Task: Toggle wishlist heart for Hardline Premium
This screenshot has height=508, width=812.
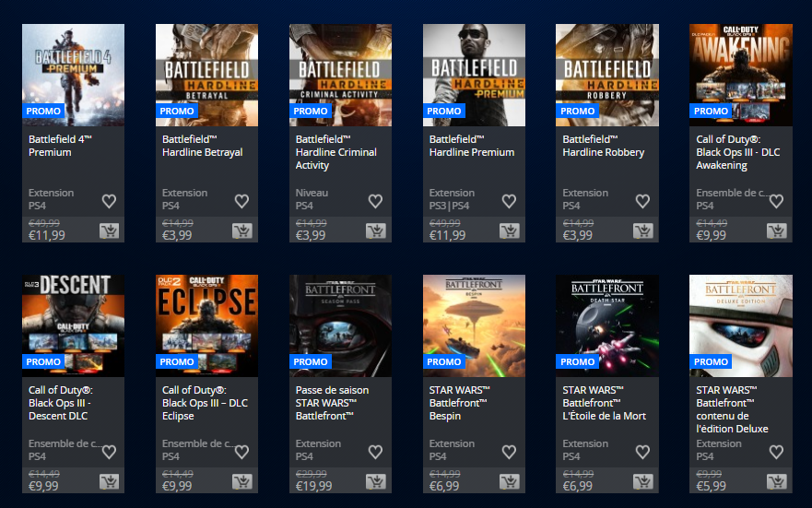Action: (509, 201)
